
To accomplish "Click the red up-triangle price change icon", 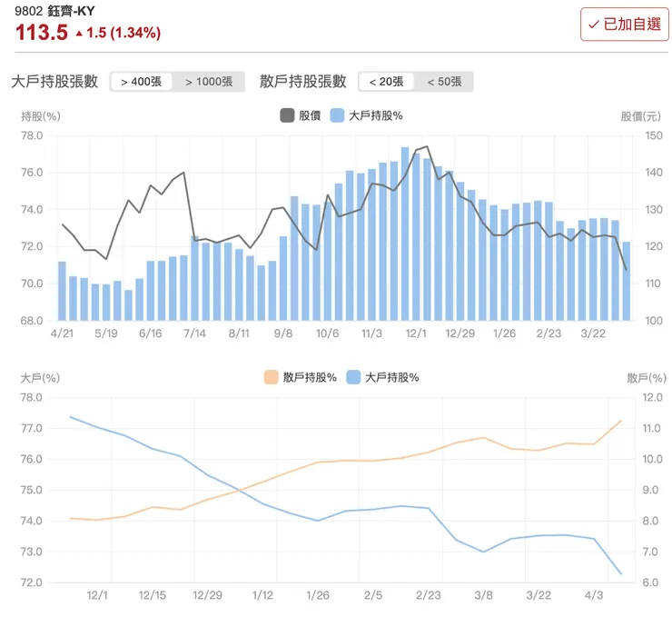I will click(x=79, y=34).
